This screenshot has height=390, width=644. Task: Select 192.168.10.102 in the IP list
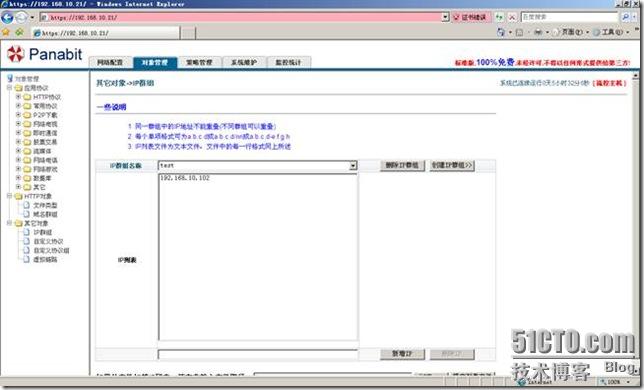click(185, 178)
